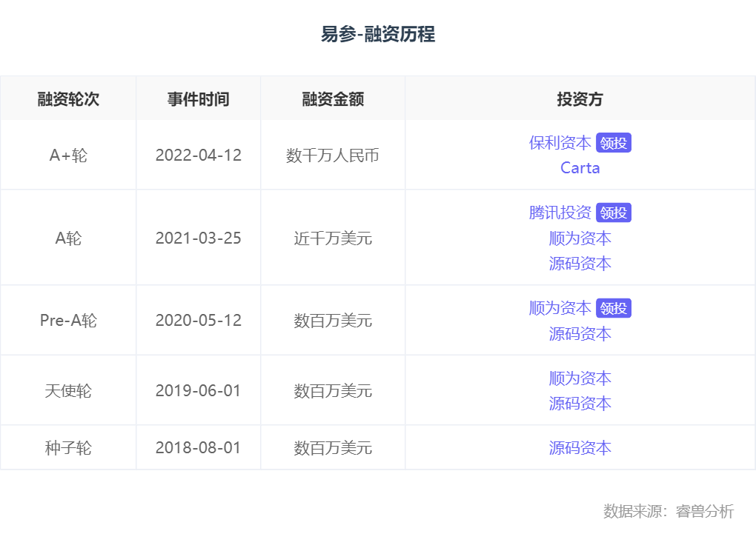The image size is (756, 551).
Task: Click 数百万美元 in the 天使轮 row
Action: tap(333, 390)
